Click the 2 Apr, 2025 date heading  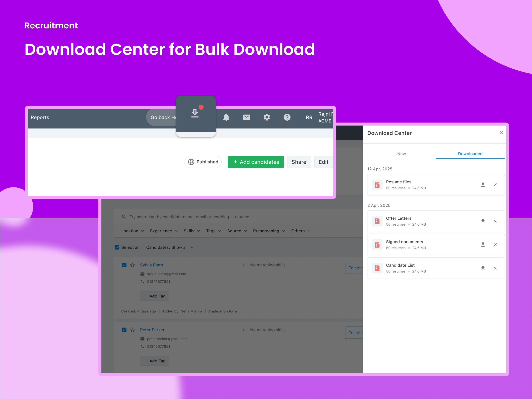coord(379,205)
